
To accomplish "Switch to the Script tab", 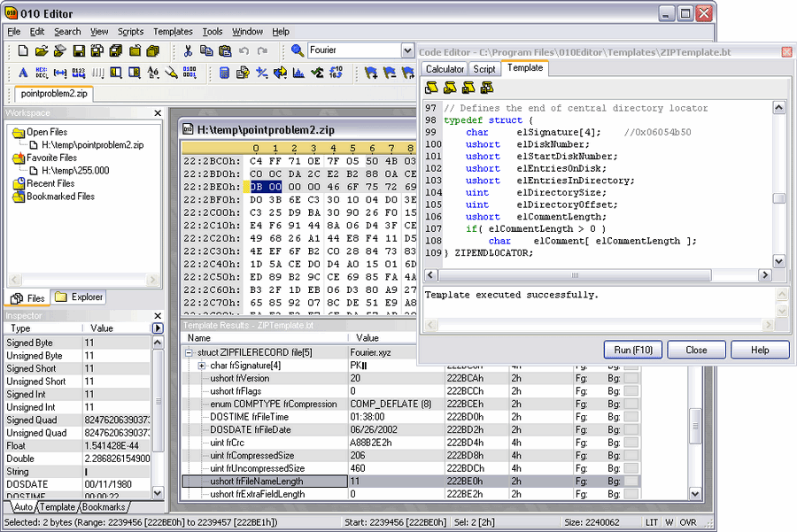I will 484,68.
